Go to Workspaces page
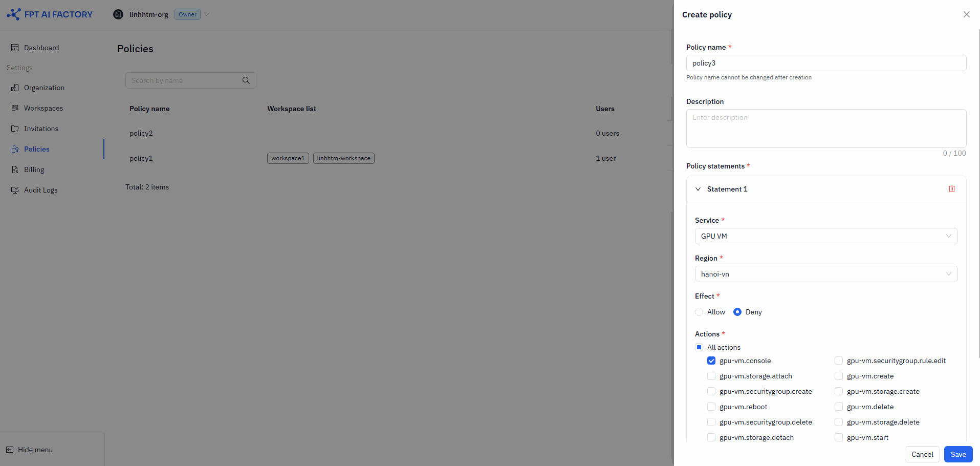This screenshot has width=980, height=466. pos(43,108)
